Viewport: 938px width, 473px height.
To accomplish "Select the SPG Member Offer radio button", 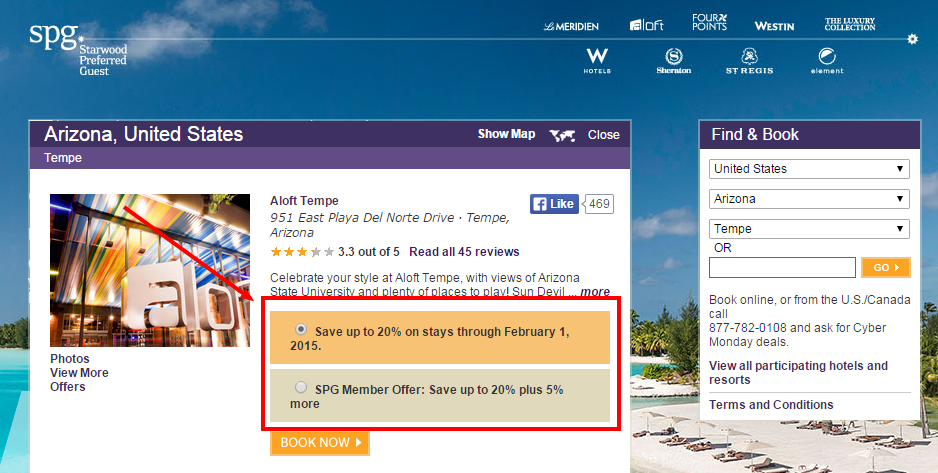I will click(x=301, y=387).
